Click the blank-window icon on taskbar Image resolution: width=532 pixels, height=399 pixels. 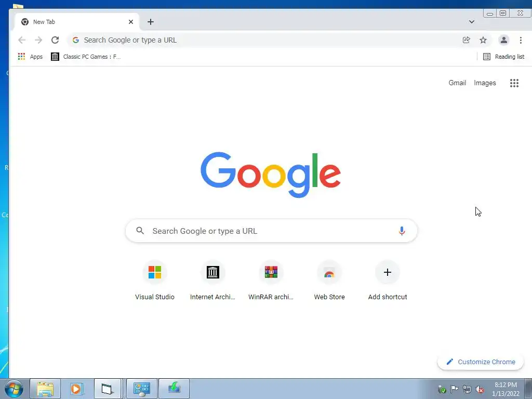point(107,389)
